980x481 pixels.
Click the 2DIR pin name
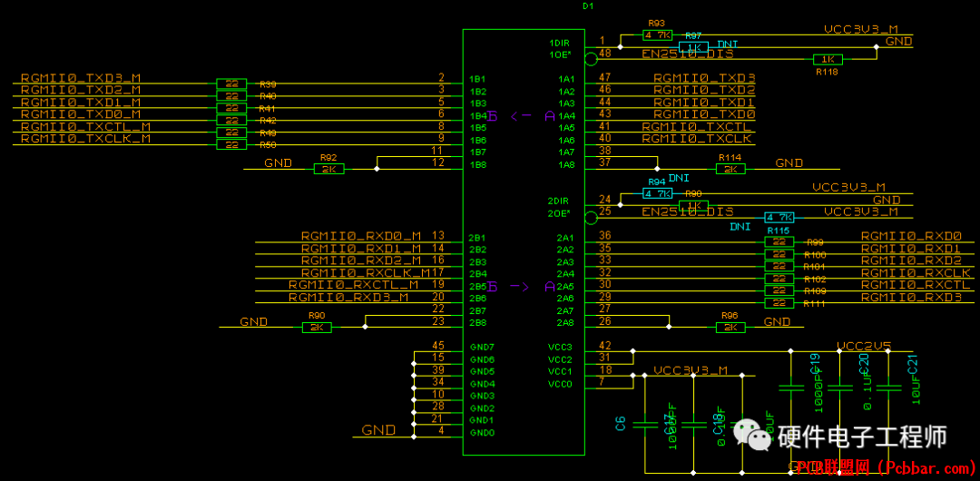559,201
